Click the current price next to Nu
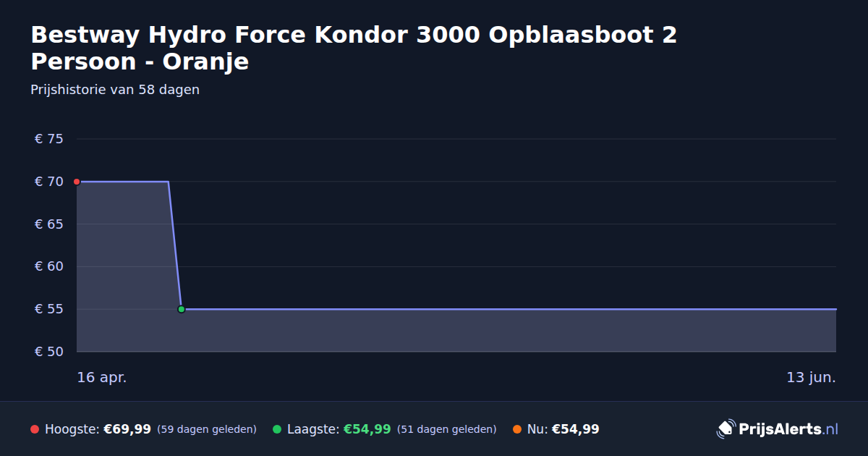The height and width of the screenshot is (456, 868). point(576,429)
